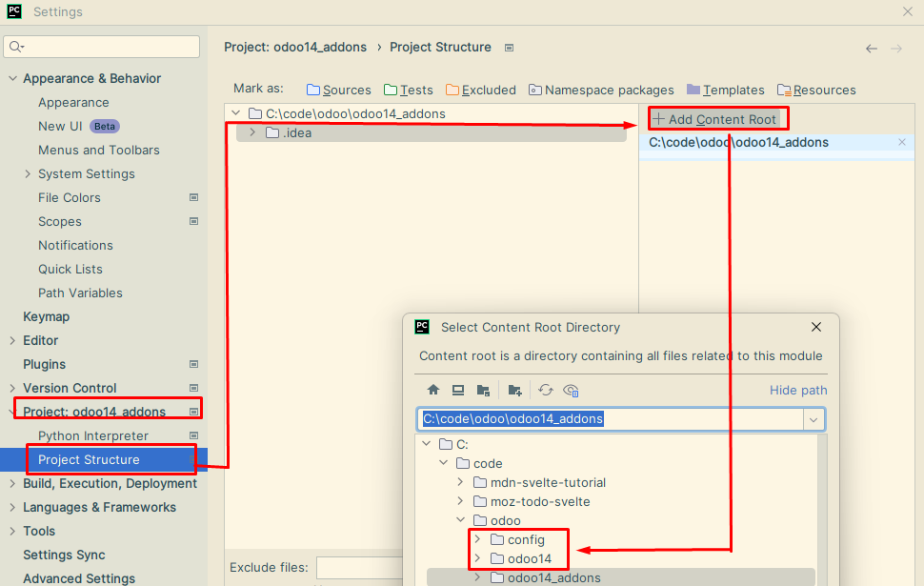Select the config folder in directory tree
Image resolution: width=924 pixels, height=586 pixels.
(526, 539)
